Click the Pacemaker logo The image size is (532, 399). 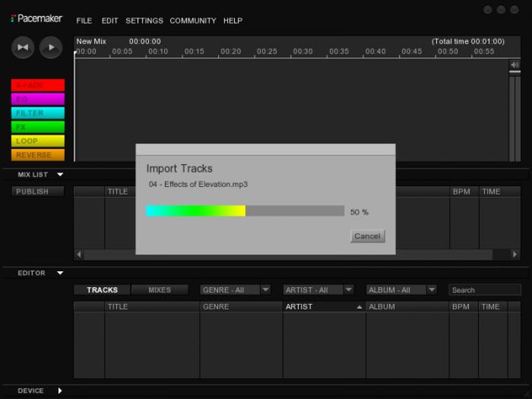tap(37, 18)
